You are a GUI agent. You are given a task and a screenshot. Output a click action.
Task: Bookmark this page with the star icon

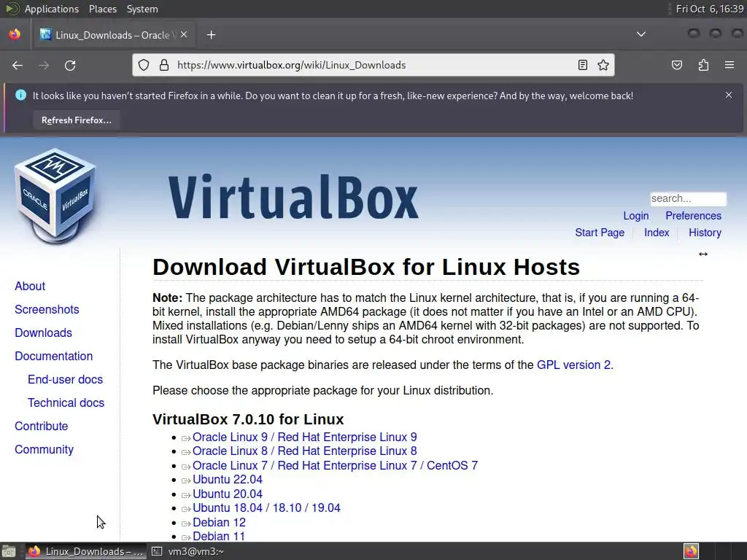(603, 65)
